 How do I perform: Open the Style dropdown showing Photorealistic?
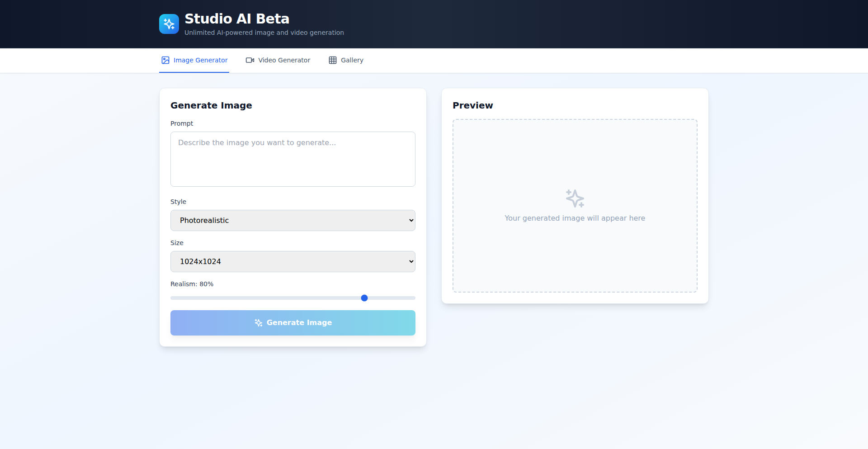(x=292, y=221)
